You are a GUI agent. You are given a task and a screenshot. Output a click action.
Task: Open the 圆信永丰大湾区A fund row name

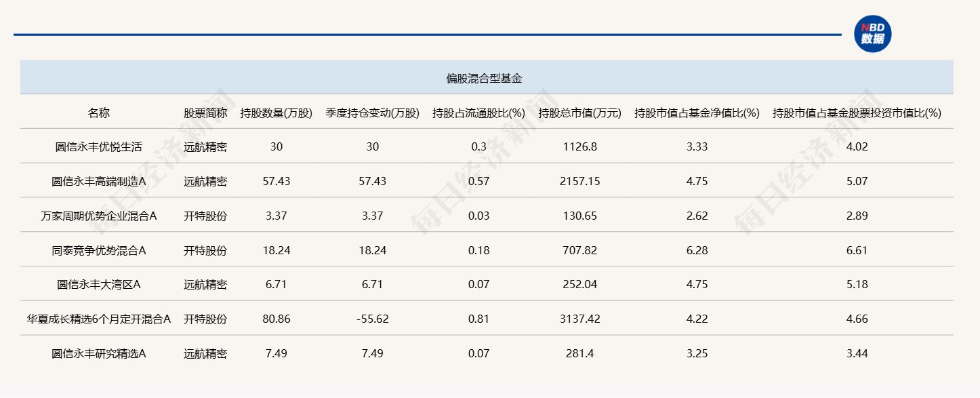point(98,284)
